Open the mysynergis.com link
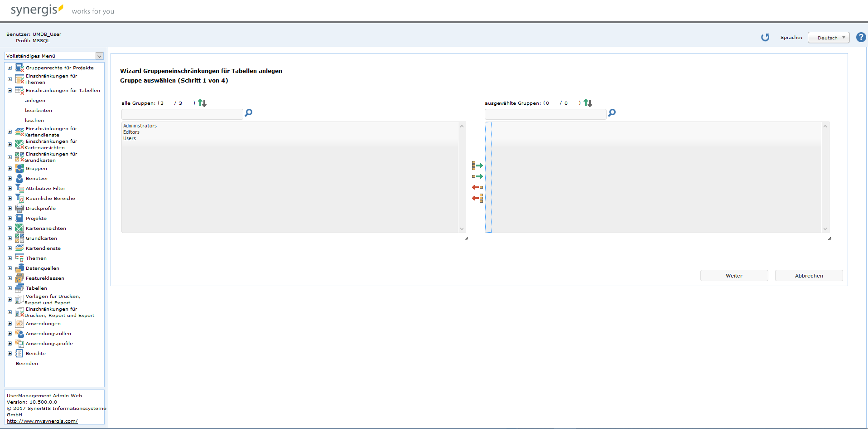This screenshot has width=868, height=429. (42, 421)
